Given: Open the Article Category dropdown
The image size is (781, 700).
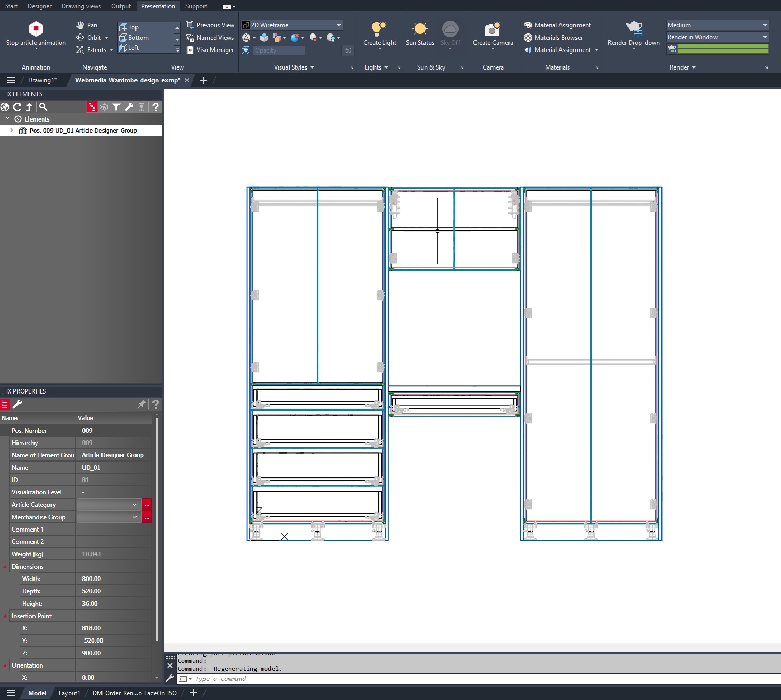Looking at the screenshot, I should (x=108, y=505).
